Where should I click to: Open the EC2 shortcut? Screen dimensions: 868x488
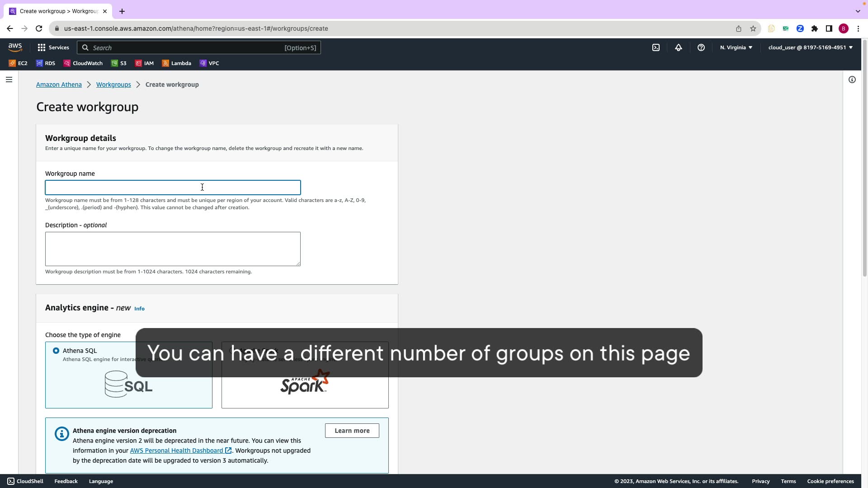click(19, 63)
